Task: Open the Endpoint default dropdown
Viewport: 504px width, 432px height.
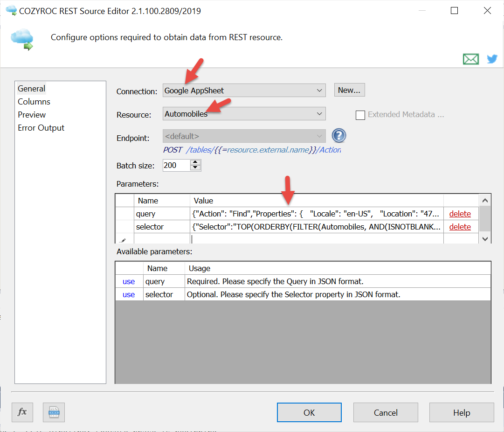Action: click(244, 136)
